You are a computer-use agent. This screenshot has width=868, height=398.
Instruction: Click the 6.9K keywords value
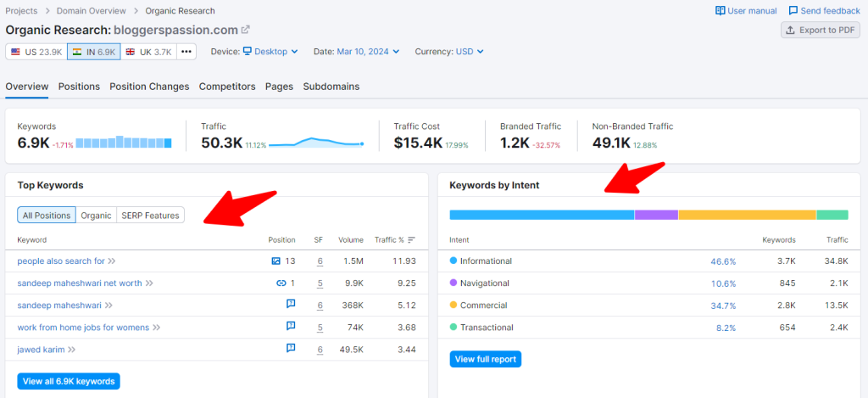pyautogui.click(x=33, y=143)
